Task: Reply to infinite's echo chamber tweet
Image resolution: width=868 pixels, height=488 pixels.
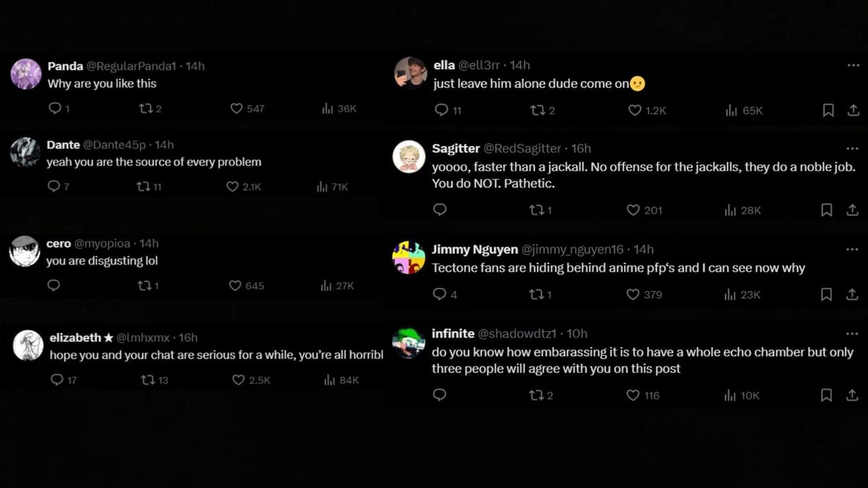Action: click(439, 395)
